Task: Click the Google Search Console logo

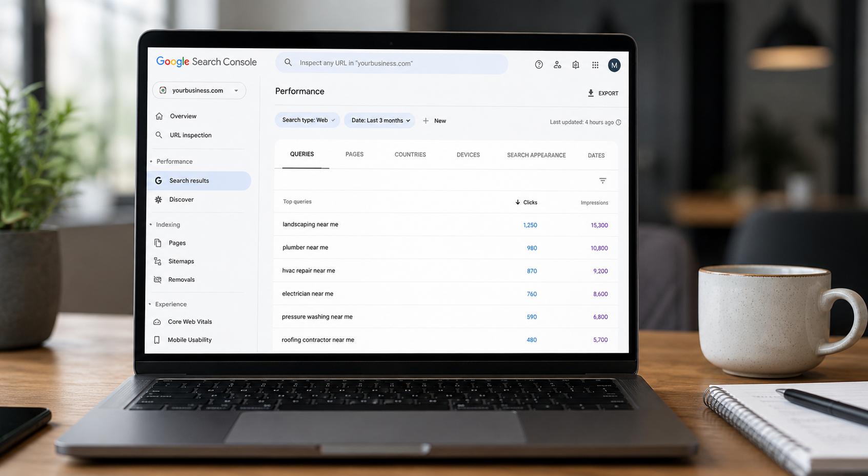Action: coord(206,62)
